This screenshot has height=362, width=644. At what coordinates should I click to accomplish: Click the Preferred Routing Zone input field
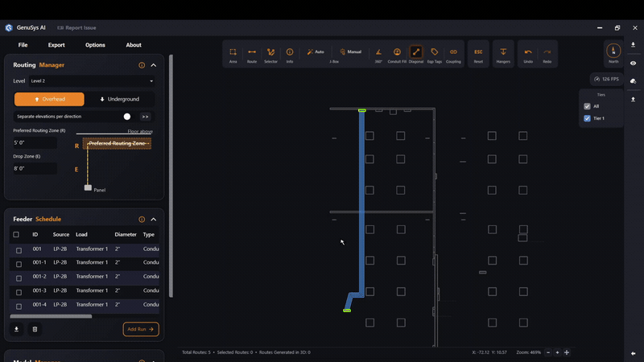coord(35,143)
